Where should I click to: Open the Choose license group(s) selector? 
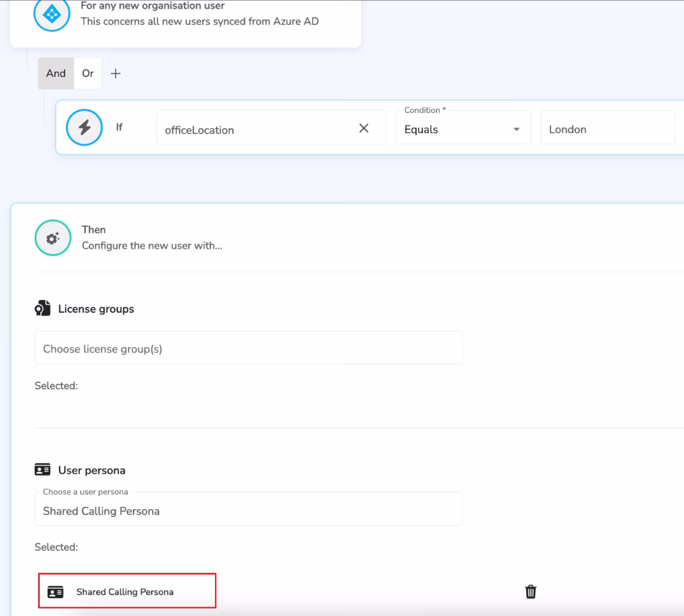pyautogui.click(x=248, y=347)
